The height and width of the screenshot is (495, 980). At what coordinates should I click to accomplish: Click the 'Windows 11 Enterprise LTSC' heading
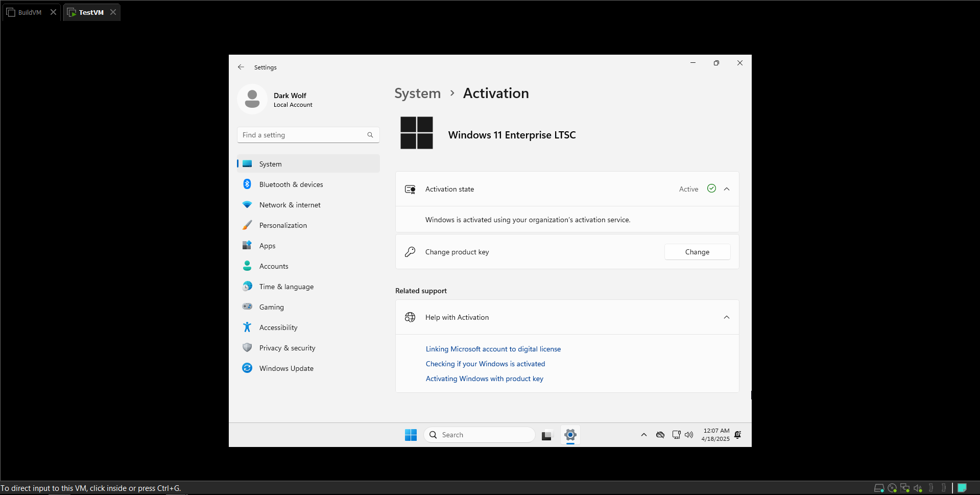coord(512,135)
